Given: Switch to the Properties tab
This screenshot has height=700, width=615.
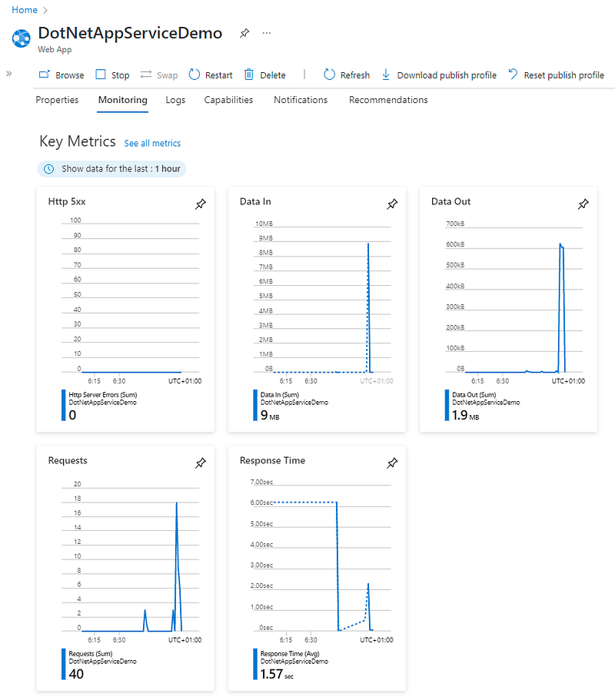Looking at the screenshot, I should click(x=57, y=100).
